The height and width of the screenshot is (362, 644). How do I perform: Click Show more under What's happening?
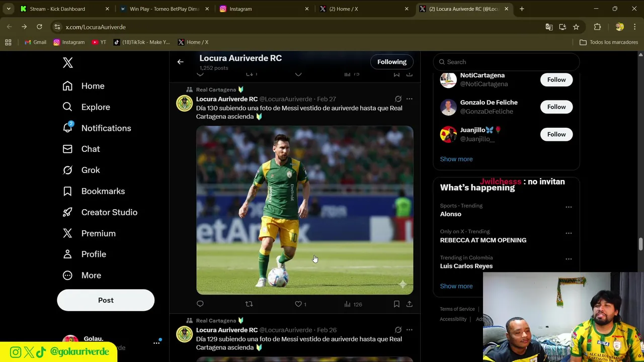pyautogui.click(x=456, y=286)
